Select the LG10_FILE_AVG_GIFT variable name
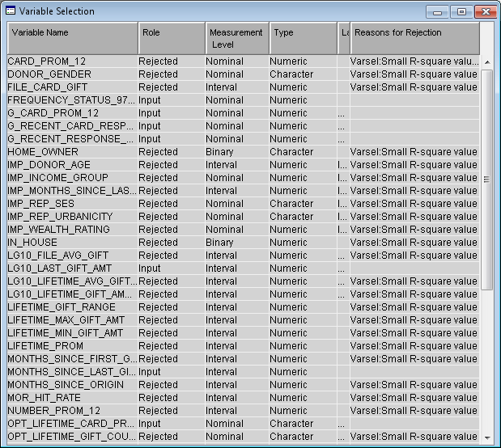The image size is (501, 448). click(x=58, y=255)
